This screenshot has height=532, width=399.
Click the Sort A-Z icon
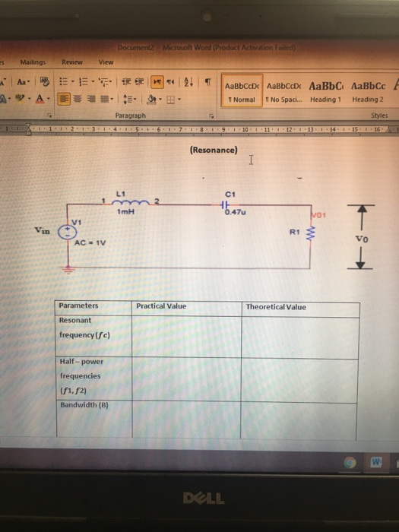tap(188, 82)
